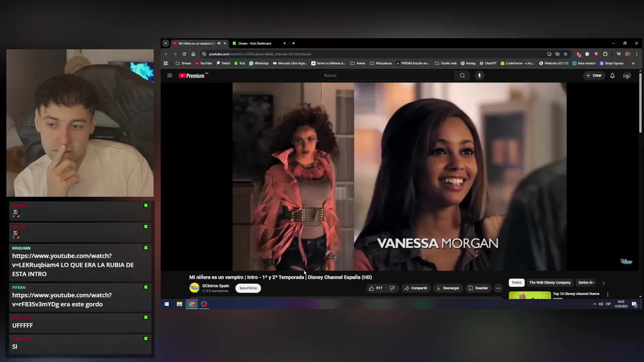
Task: Open Chrome three-dot menu
Action: point(636,54)
